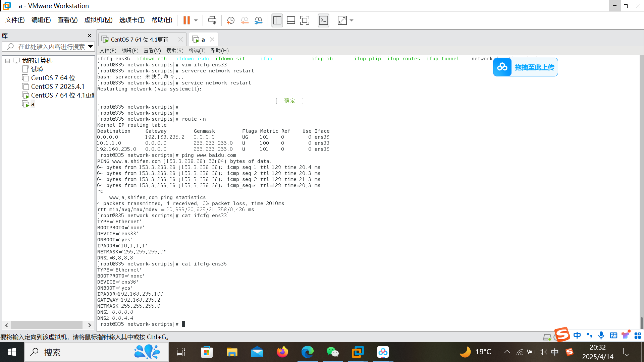Enter full screen mode
Viewport: 644px width, 362px height.
click(305, 20)
